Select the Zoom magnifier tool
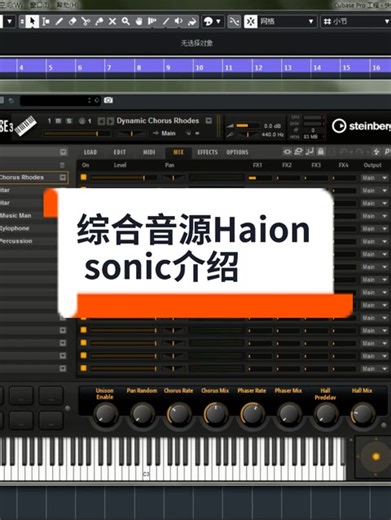 tap(126, 21)
